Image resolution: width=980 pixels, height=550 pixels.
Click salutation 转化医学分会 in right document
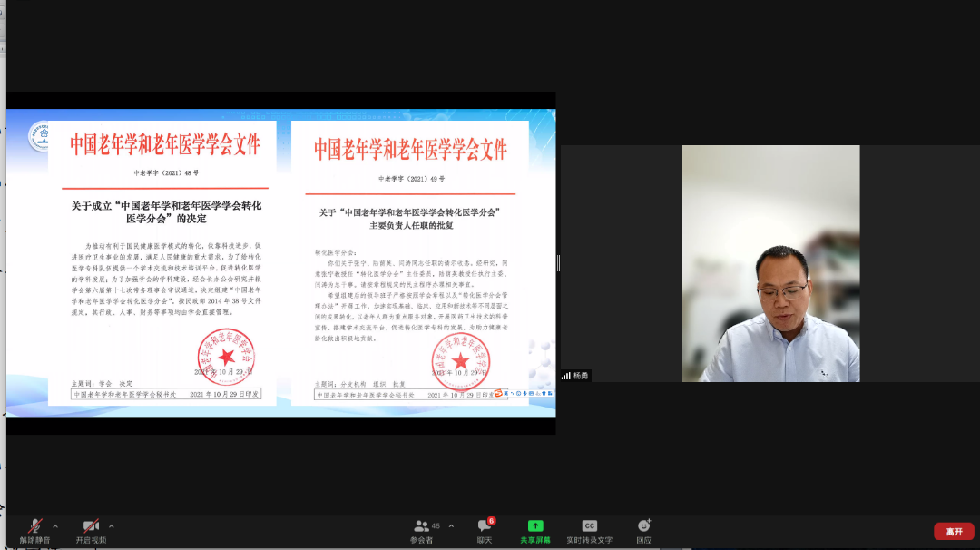coord(336,253)
